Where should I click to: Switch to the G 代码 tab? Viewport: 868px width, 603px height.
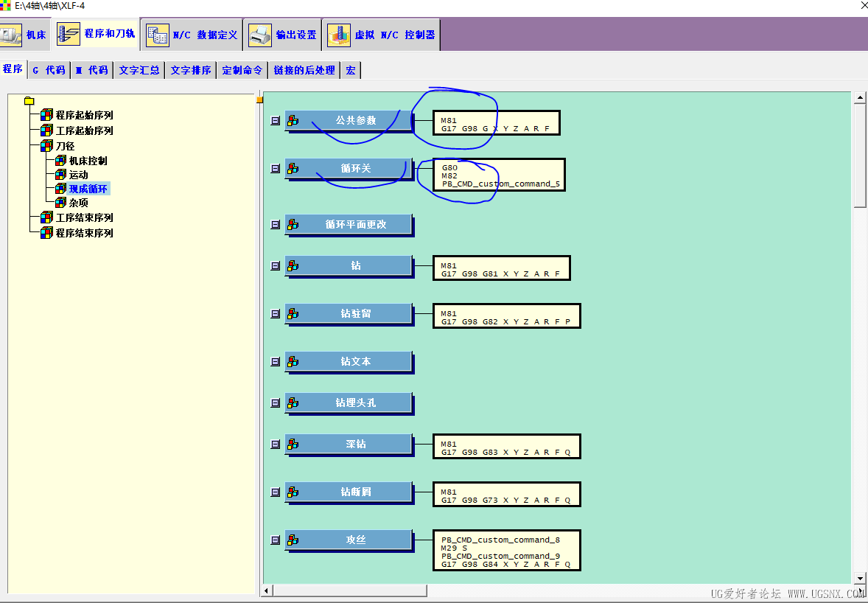(49, 70)
